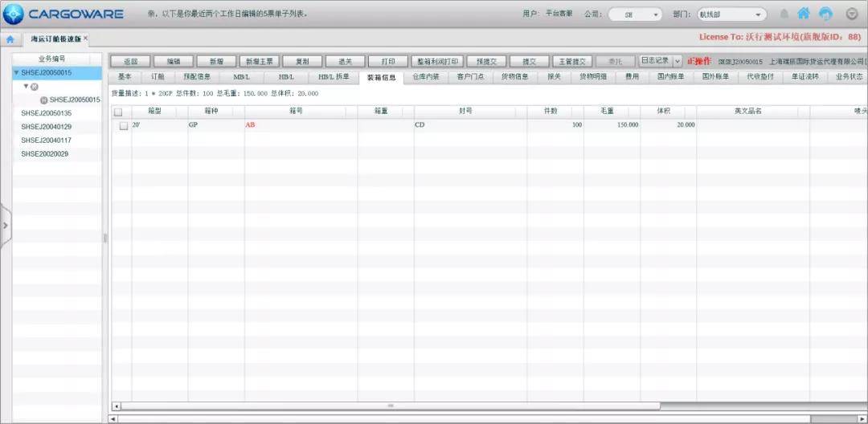This screenshot has height=424, width=868.
Task: Click the red AB container number cell
Action: [x=301, y=125]
